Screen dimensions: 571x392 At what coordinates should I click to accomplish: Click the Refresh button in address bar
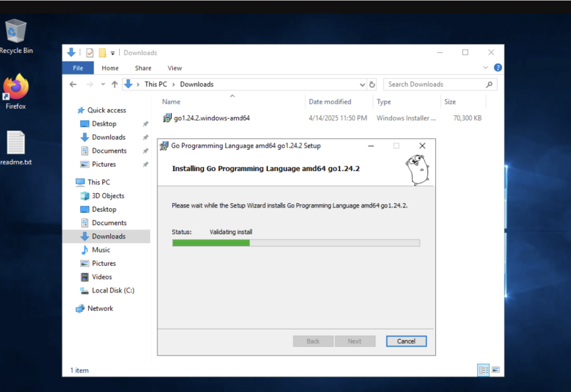coord(372,84)
